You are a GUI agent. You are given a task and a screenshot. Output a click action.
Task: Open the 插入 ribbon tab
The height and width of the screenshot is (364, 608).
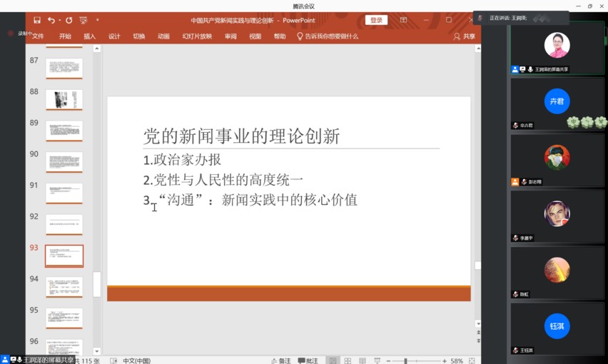pyautogui.click(x=89, y=36)
